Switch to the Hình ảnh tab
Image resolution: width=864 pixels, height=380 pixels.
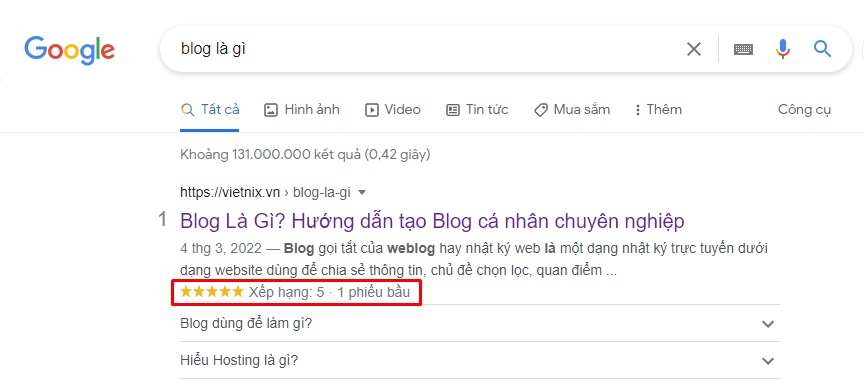301,110
